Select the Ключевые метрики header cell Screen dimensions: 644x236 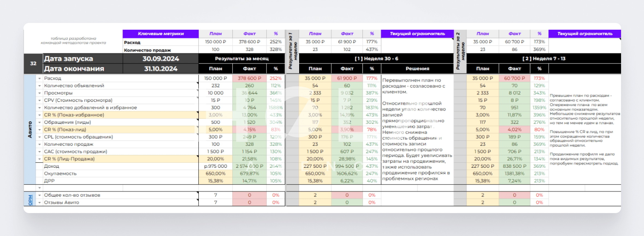point(161,34)
